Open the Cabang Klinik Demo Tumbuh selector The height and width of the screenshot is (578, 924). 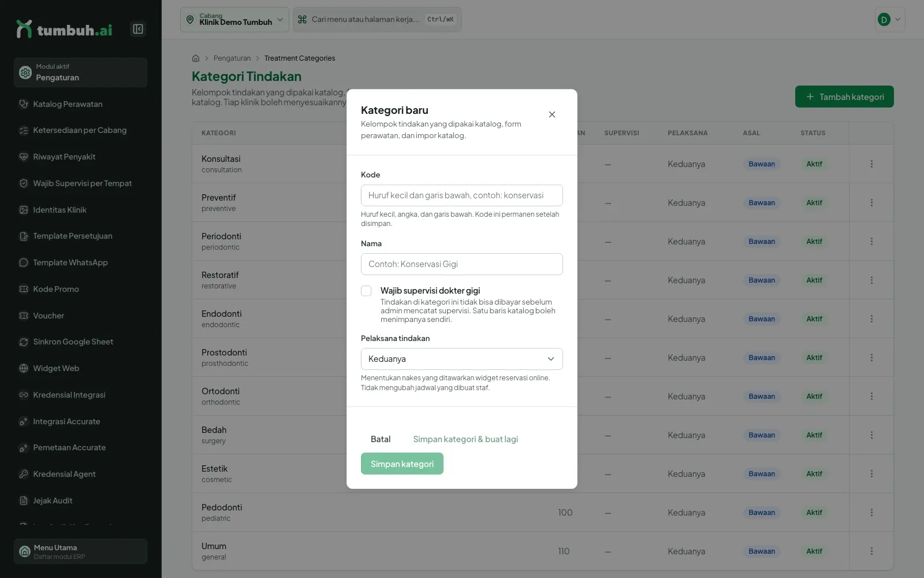(x=234, y=20)
